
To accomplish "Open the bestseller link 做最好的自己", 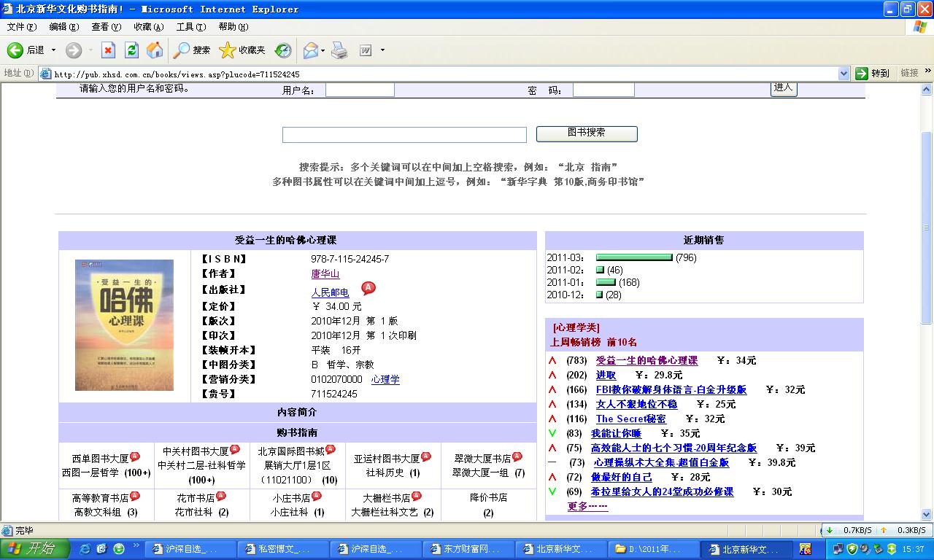I will click(621, 477).
